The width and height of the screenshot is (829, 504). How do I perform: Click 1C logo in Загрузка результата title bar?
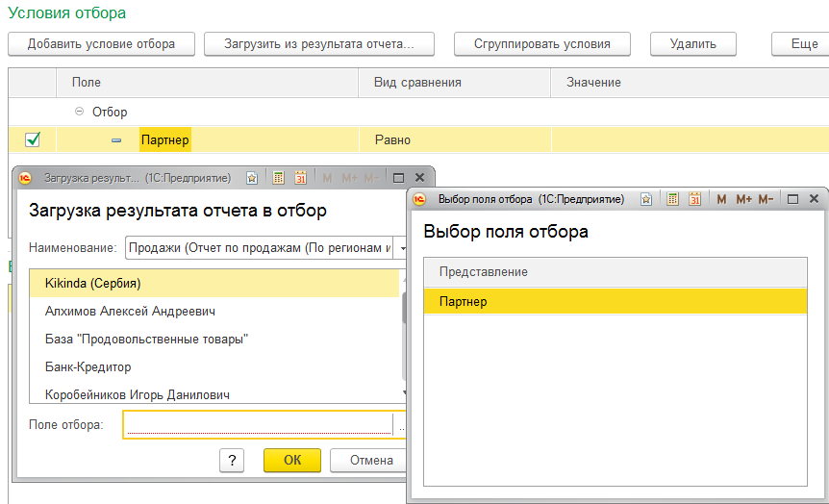coord(25,178)
